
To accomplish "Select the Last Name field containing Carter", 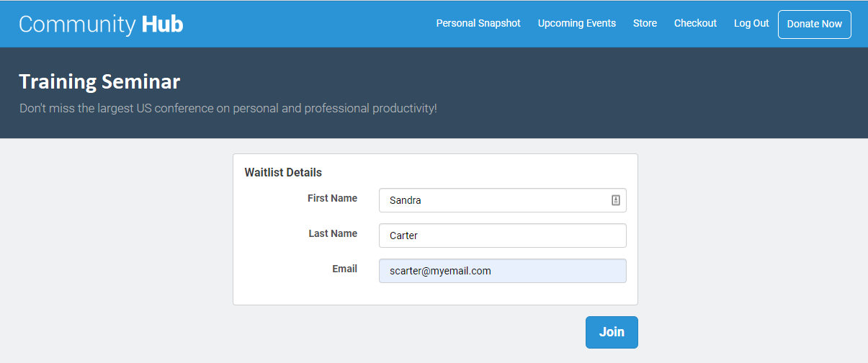I will 502,236.
